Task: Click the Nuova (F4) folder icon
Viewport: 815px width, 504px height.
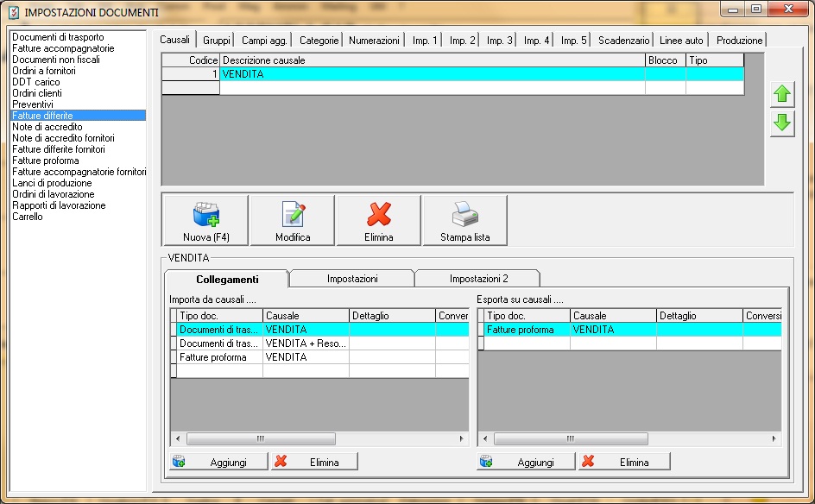Action: coord(206,214)
